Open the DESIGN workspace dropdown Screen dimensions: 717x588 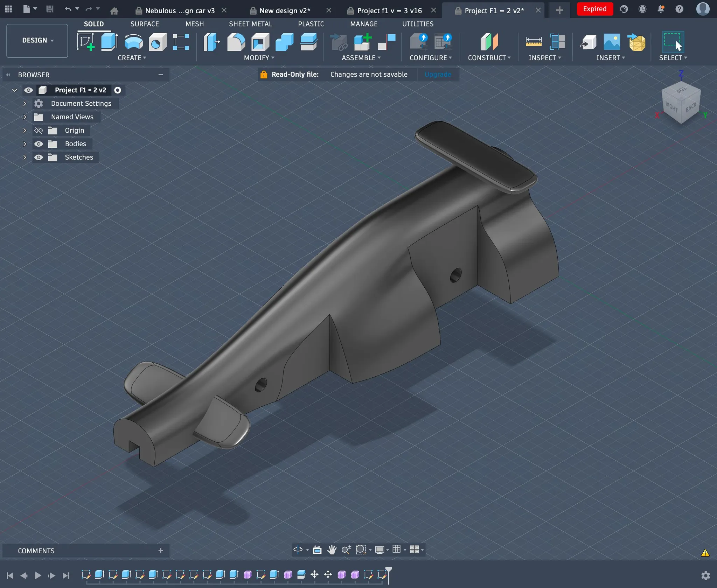pyautogui.click(x=37, y=41)
